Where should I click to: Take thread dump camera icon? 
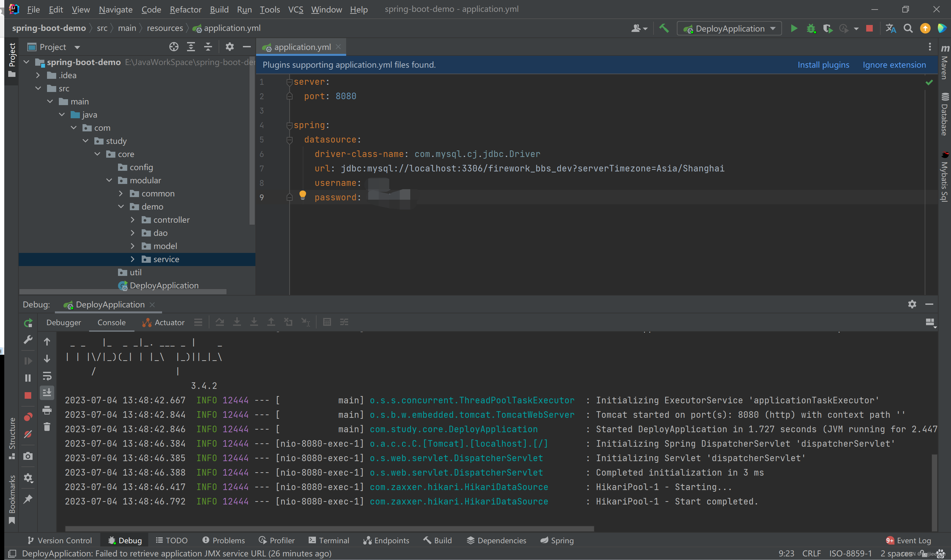(28, 456)
